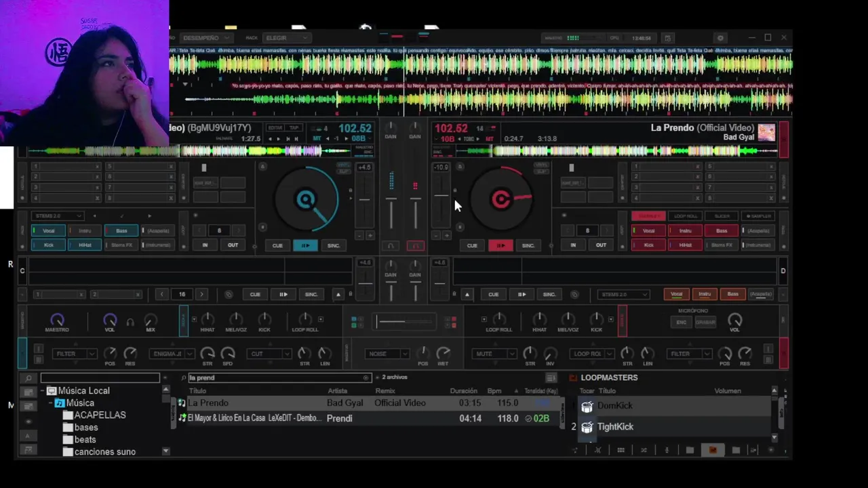868x488 pixels.
Task: Toggle Vocal stem on right deck pads
Action: click(x=648, y=230)
